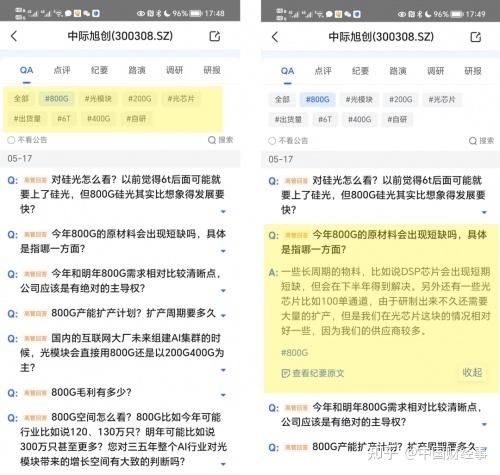
Task: Select 点评 tab in left phone
Action: pyautogui.click(x=62, y=70)
